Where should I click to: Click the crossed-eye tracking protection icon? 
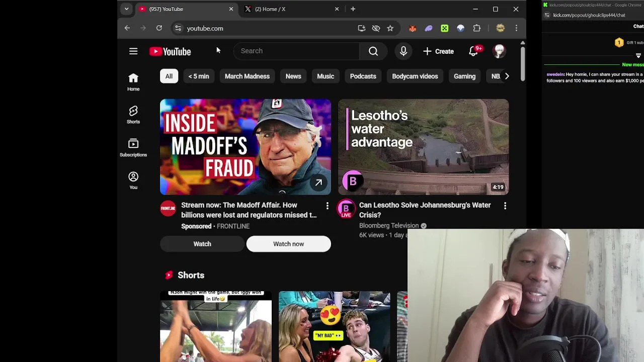pos(376,28)
